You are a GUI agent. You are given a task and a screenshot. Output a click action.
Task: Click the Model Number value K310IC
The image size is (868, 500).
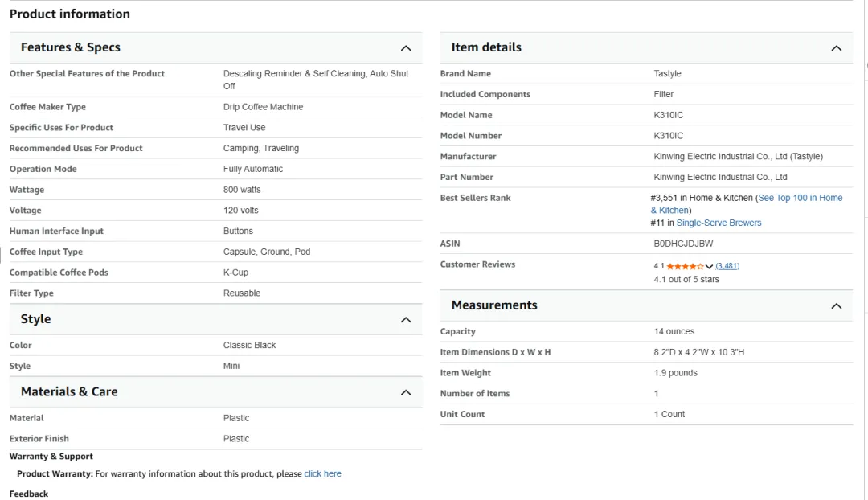(x=668, y=136)
